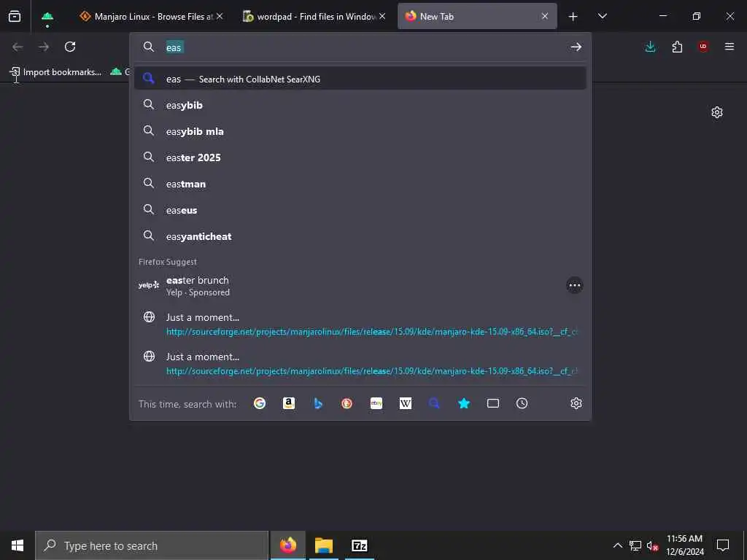Open the notification center

click(723, 545)
